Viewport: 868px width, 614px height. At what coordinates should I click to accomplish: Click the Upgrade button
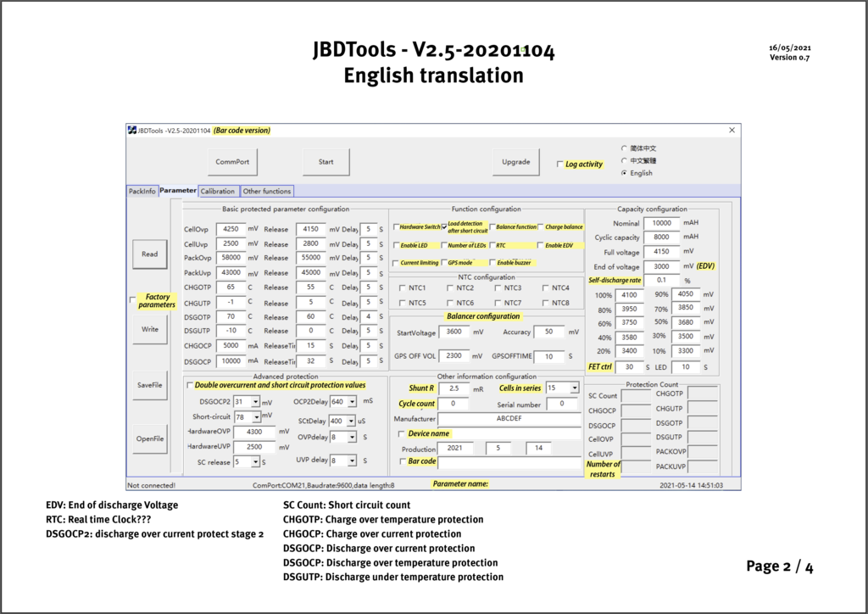tap(516, 162)
